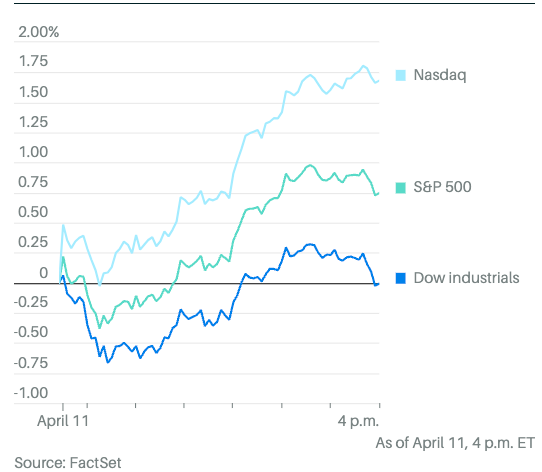Image resolution: width=542 pixels, height=472 pixels.
Task: Click the Dow industrials blue legend swatch
Action: tap(401, 278)
